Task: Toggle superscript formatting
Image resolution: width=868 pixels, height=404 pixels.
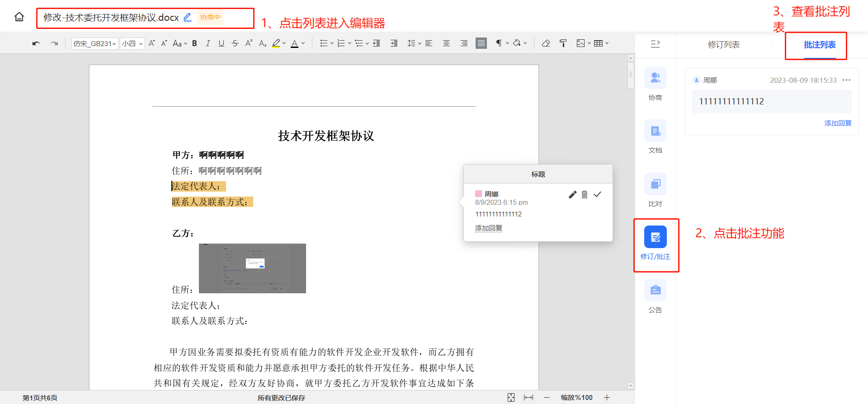Action: [249, 43]
